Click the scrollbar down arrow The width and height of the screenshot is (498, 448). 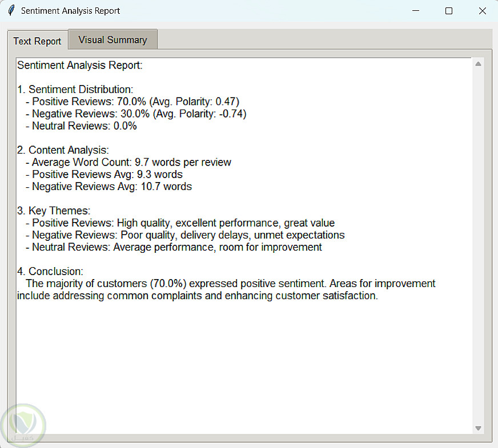(478, 428)
